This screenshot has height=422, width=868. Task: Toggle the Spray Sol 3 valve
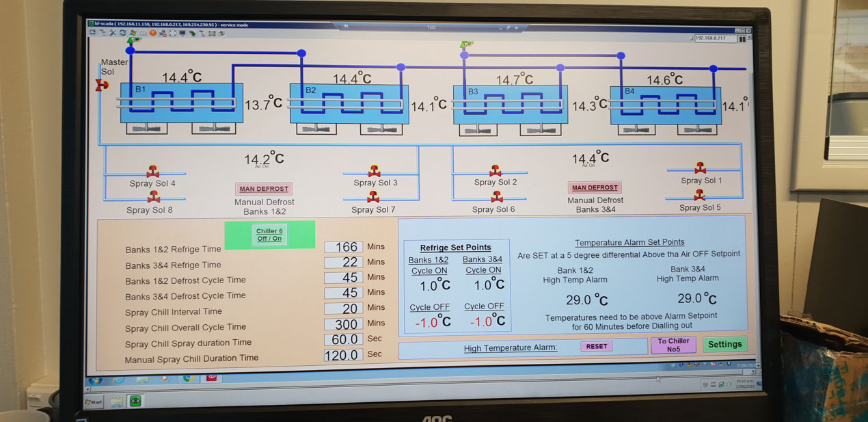tap(374, 170)
